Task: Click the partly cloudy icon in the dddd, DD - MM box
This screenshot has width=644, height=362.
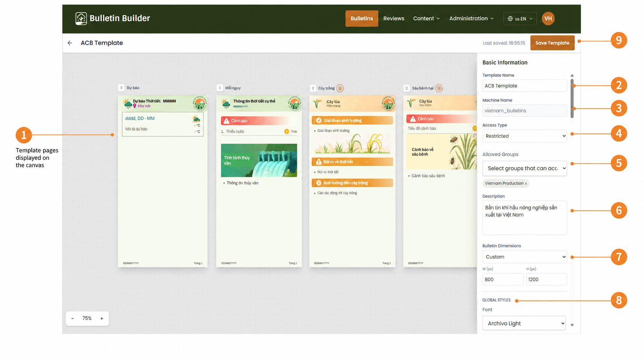Action: pyautogui.click(x=196, y=119)
